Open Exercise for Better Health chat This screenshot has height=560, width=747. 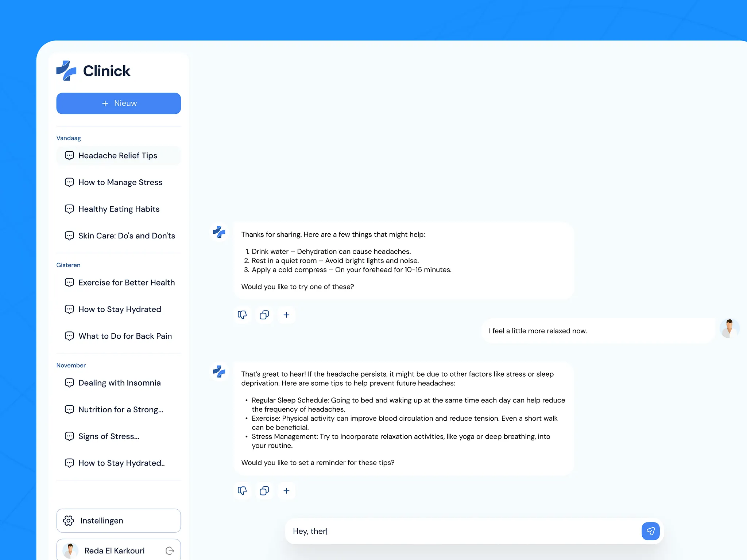[x=119, y=283]
